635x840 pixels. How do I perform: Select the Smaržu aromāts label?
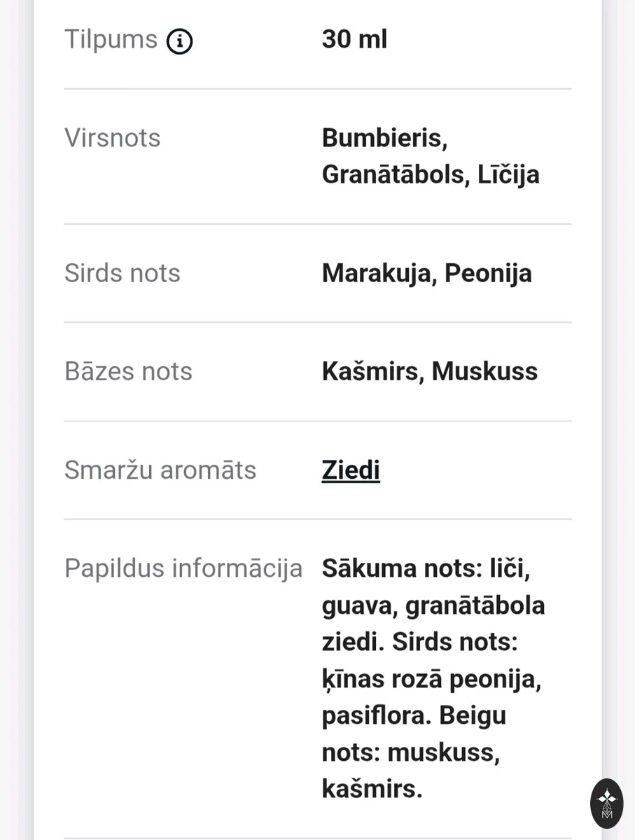[x=160, y=470]
